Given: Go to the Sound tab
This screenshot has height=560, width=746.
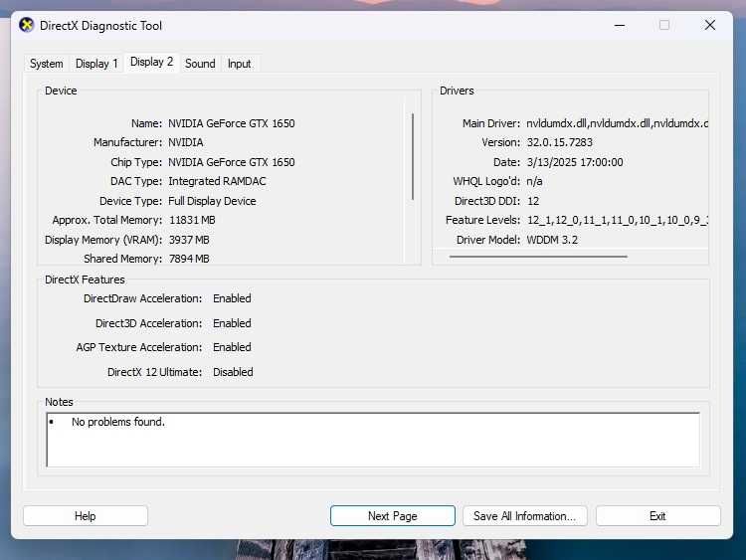Looking at the screenshot, I should (x=200, y=64).
